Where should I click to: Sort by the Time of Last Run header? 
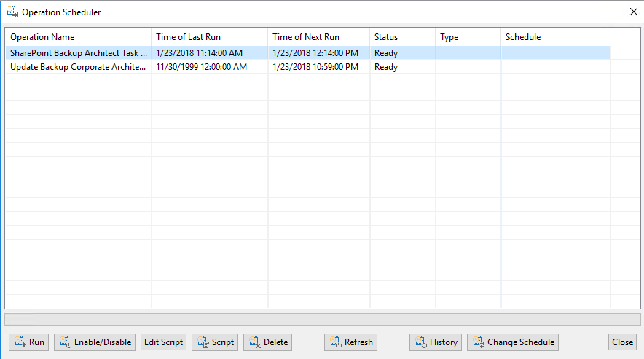point(210,37)
